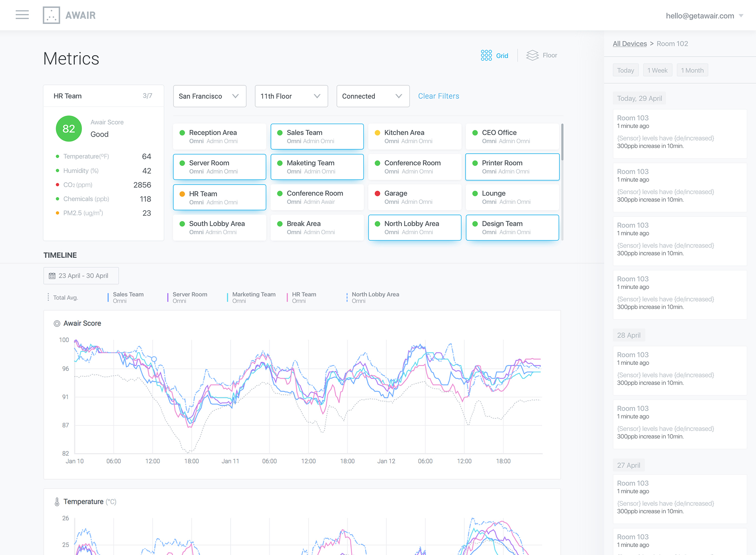Open the All Devices breadcrumb link

[629, 44]
